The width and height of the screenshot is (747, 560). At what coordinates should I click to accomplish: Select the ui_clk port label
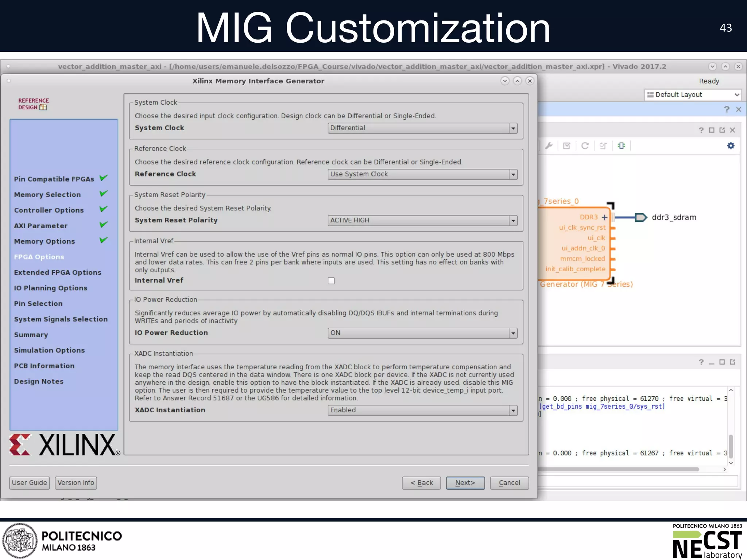[x=596, y=238]
